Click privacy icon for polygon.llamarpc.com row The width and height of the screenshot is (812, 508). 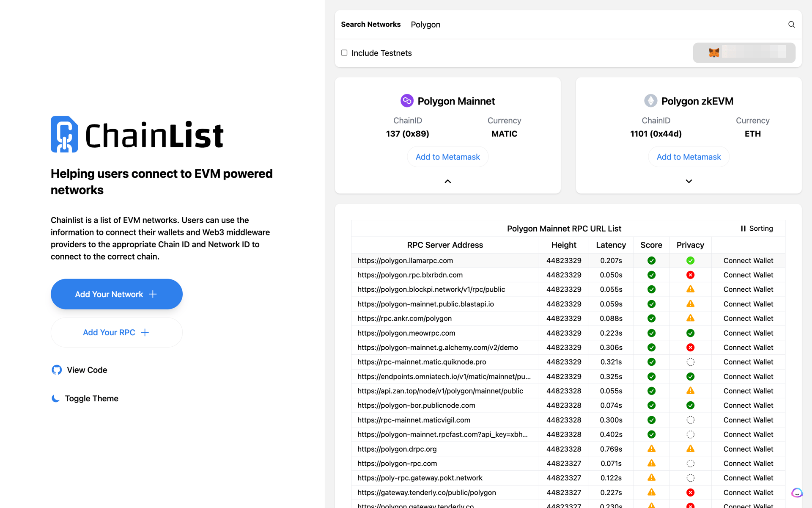[690, 260]
